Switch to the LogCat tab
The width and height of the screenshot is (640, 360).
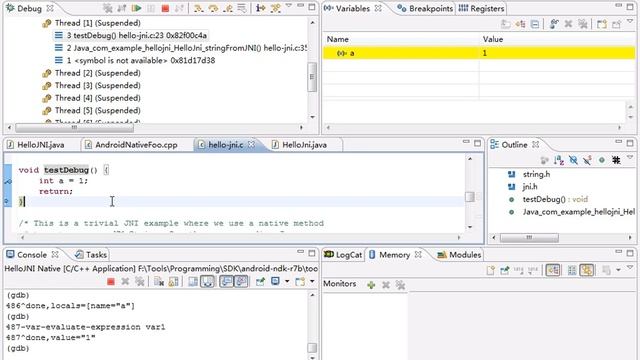click(x=343, y=255)
